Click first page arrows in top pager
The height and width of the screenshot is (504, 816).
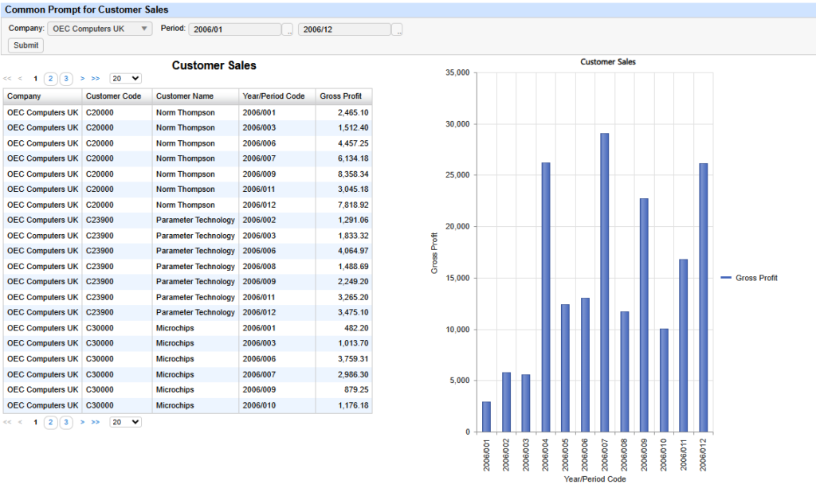point(7,79)
